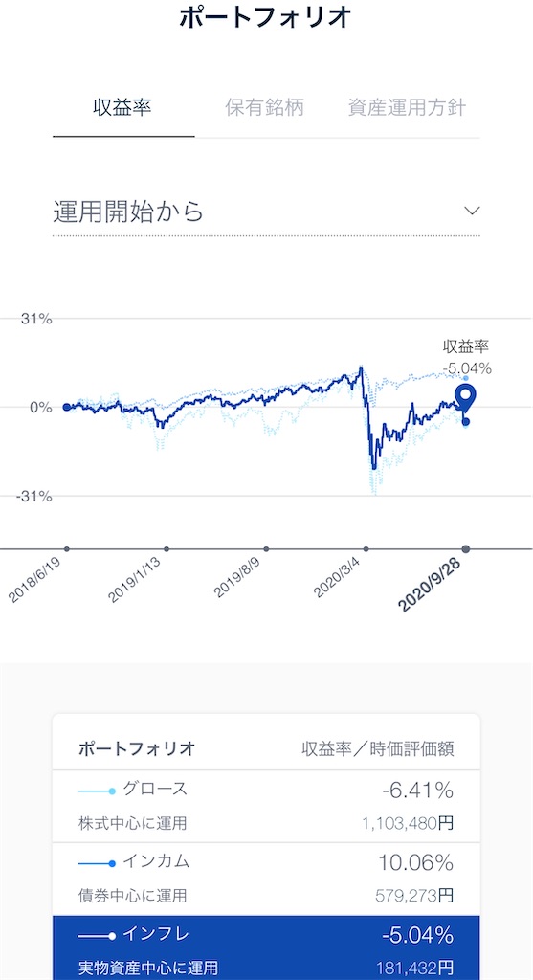Expand the 運用開始から period chevron

tap(473, 211)
